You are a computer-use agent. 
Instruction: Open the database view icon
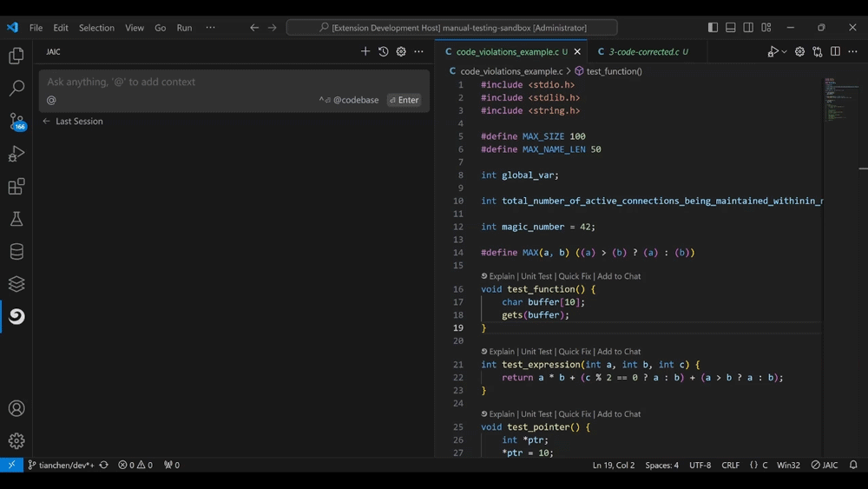click(x=16, y=251)
